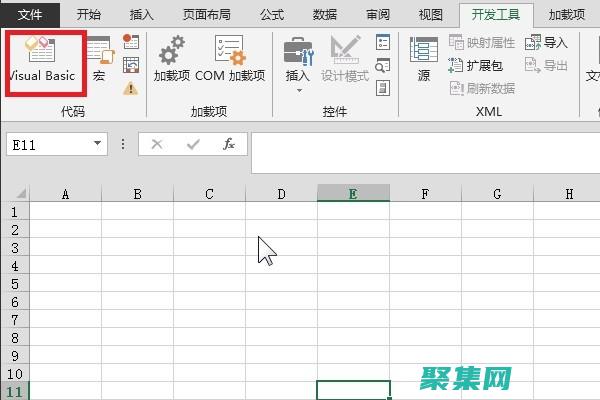This screenshot has height=400, width=600.
Task: Select column E header
Action: click(x=354, y=193)
